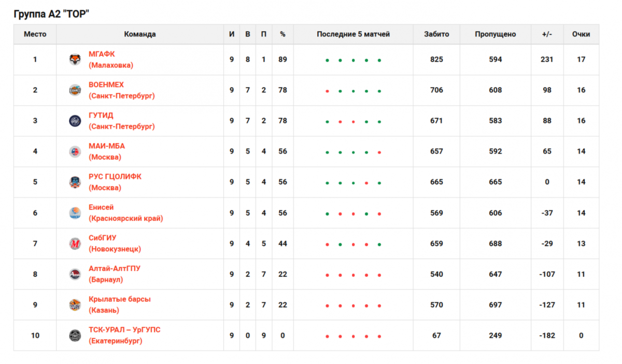Click the ГУТИД team logo icon
Viewport: 622px width, 364px height.
coord(75,121)
